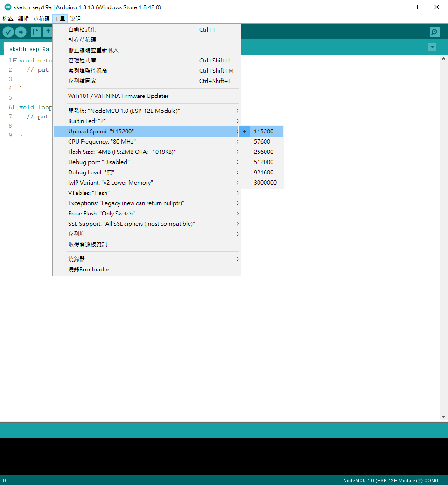Click the Verify checkmark toolbar button
Image resolution: width=448 pixels, height=485 pixels.
point(8,32)
